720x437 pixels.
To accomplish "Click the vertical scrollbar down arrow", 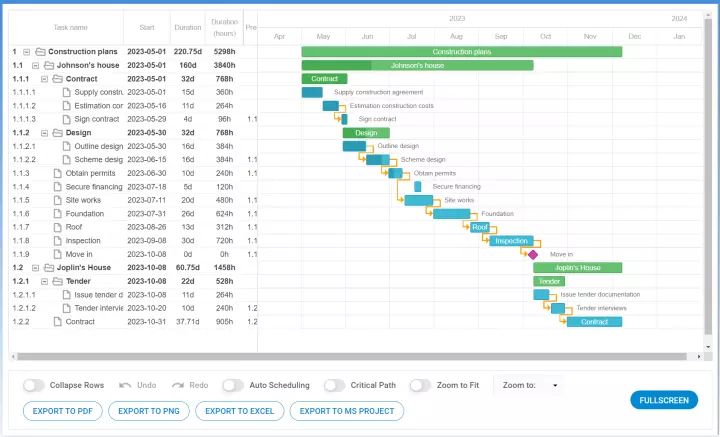I will click(x=708, y=347).
